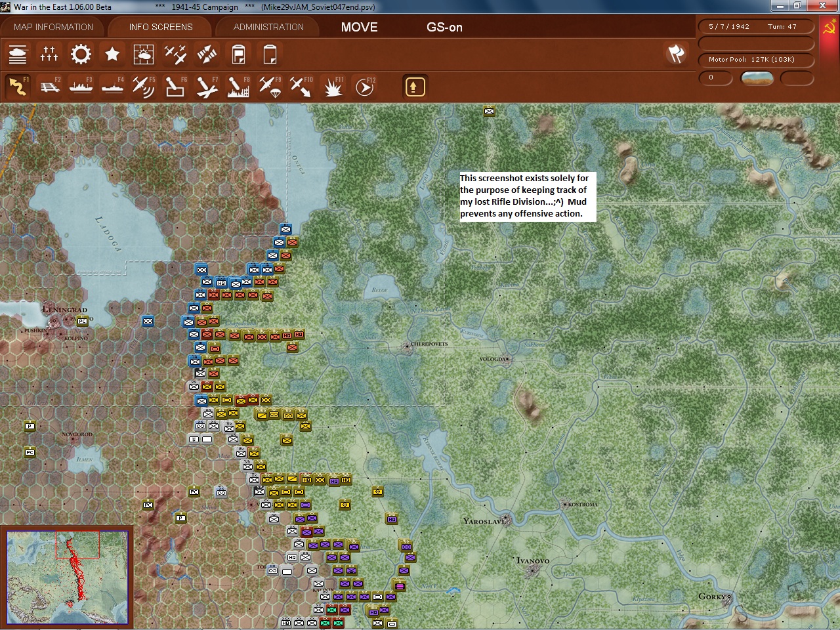Open the losses screen with grave crosses icon

tap(49, 54)
